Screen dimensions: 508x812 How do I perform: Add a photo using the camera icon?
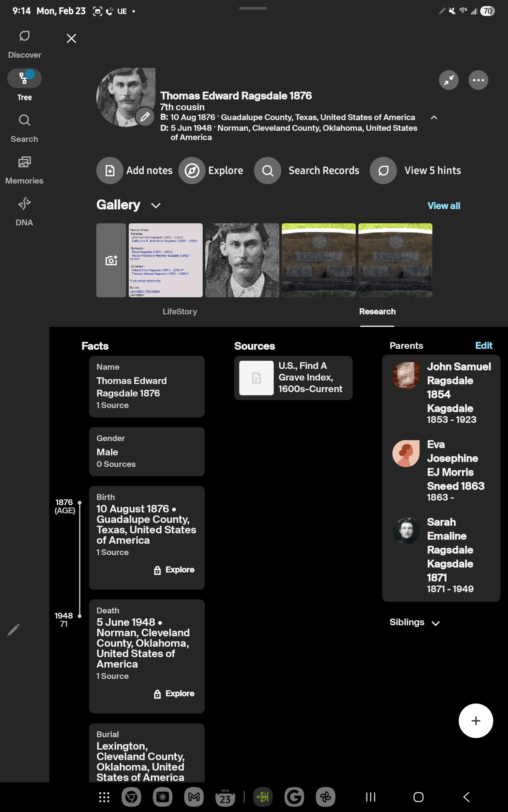click(111, 260)
